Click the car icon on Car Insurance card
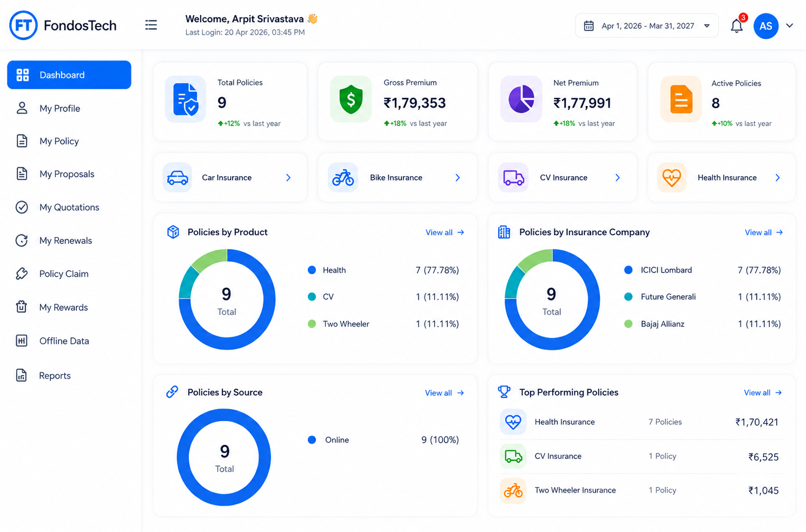 (x=177, y=177)
